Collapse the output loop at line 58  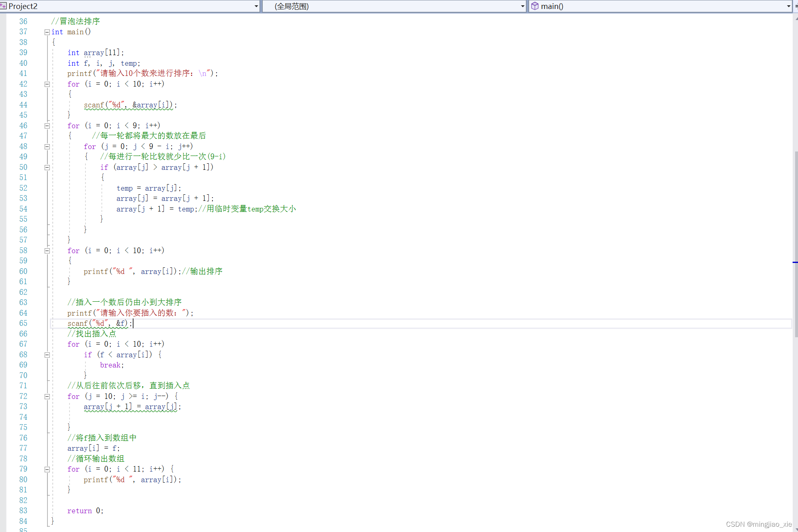click(47, 251)
